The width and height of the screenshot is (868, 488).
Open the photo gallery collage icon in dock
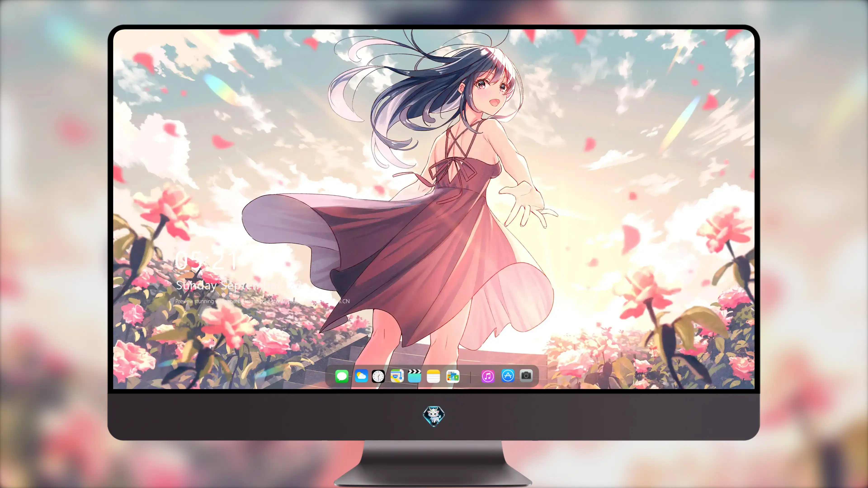click(x=453, y=376)
